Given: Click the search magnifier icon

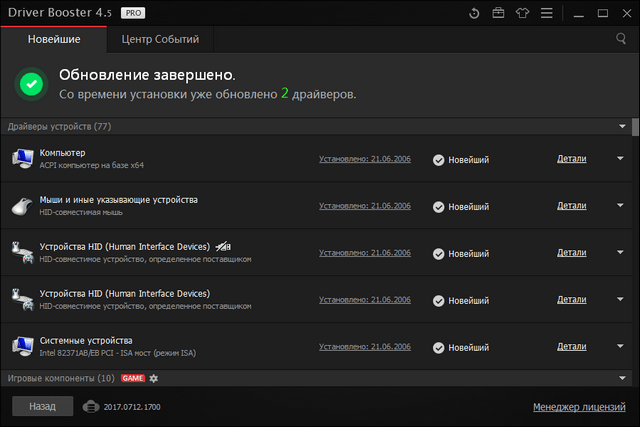Looking at the screenshot, I should [x=621, y=39].
